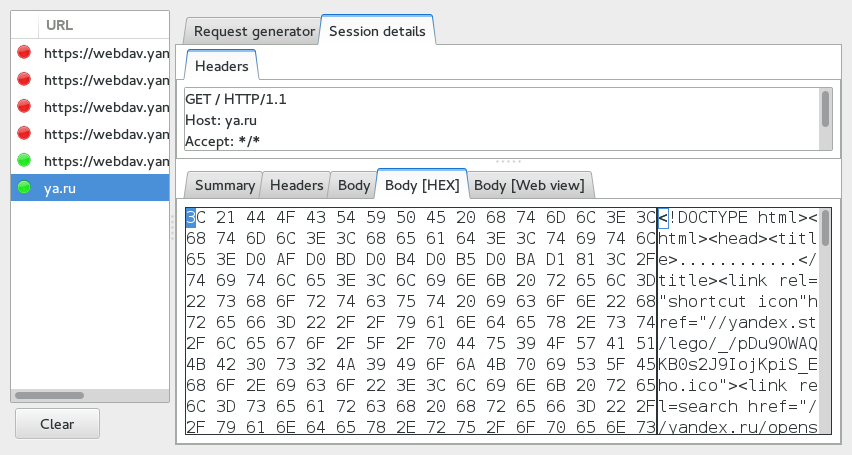
Task: Click the request headers vertical scrollbar
Action: coord(825,108)
